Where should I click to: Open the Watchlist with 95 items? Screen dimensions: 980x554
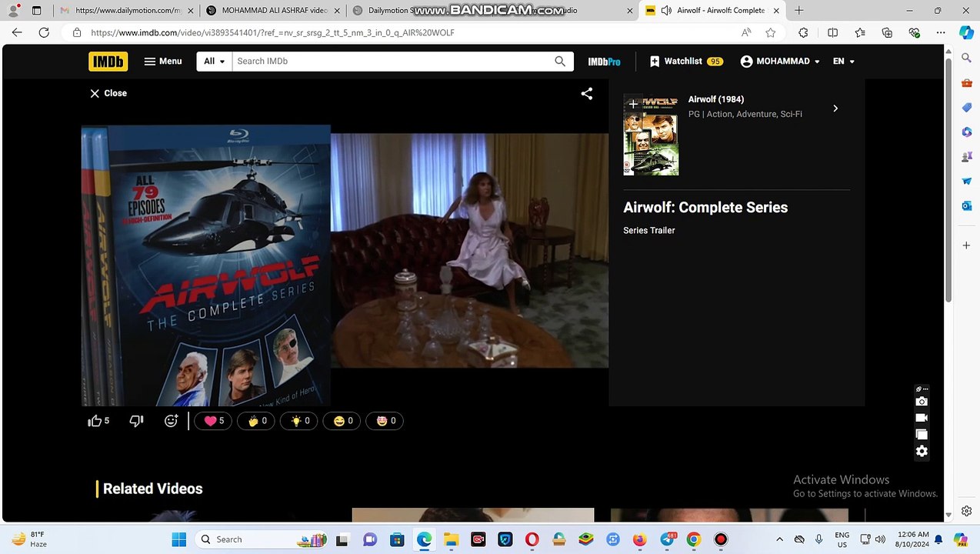[686, 62]
